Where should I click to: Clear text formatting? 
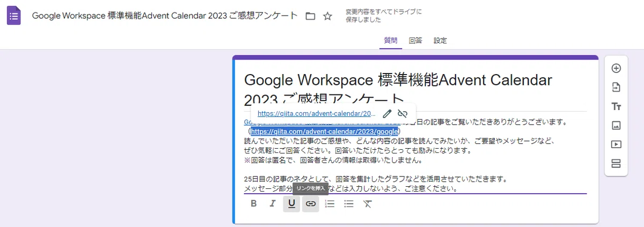pyautogui.click(x=367, y=203)
